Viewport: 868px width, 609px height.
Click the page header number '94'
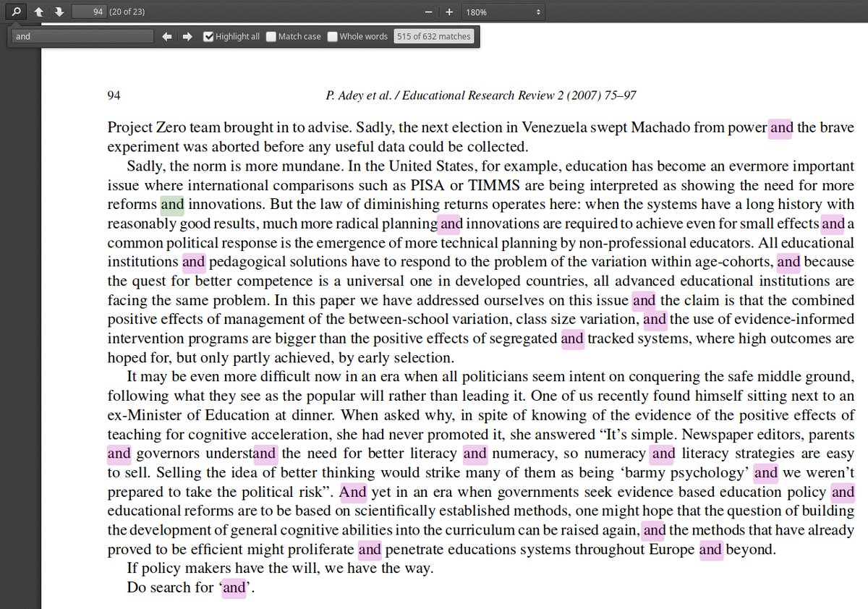114,95
